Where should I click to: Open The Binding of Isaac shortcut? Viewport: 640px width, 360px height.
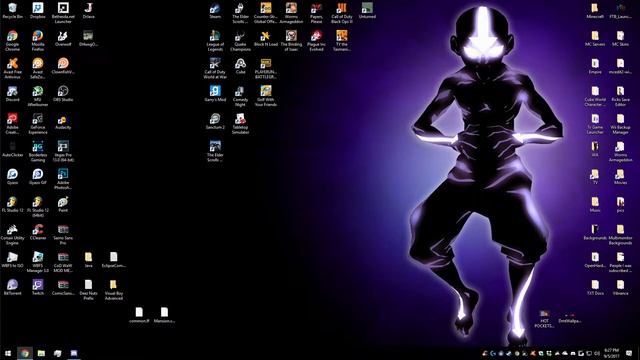[291, 41]
